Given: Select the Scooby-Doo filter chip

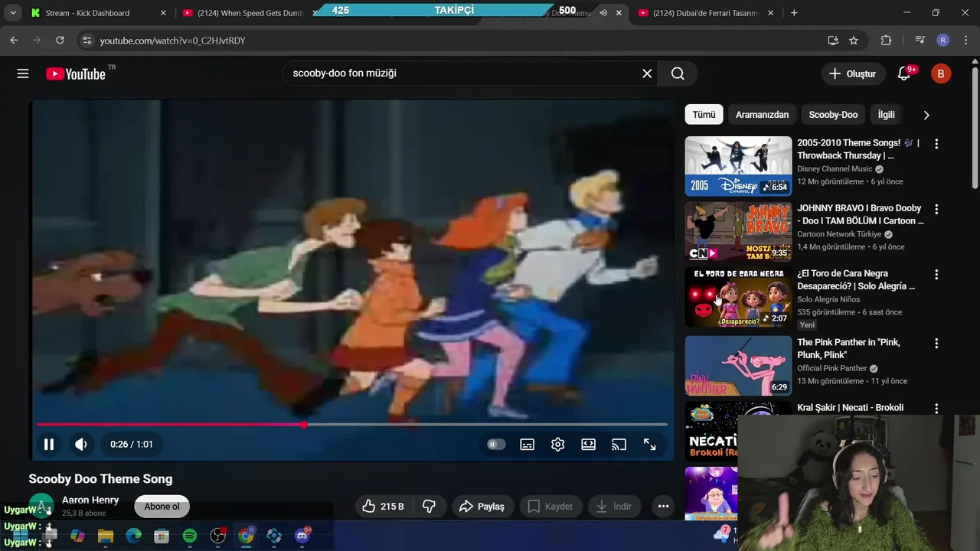Looking at the screenshot, I should [x=833, y=115].
